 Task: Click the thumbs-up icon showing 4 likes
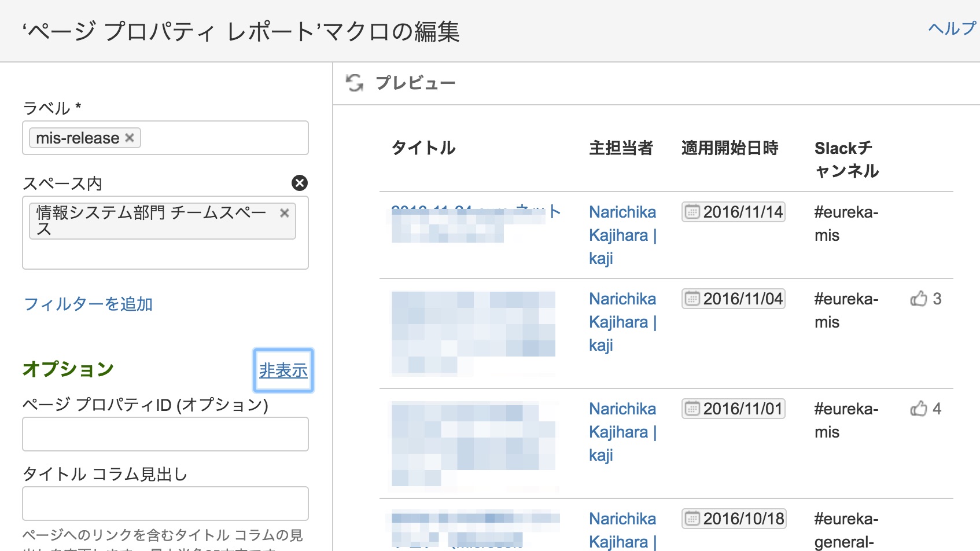point(919,409)
